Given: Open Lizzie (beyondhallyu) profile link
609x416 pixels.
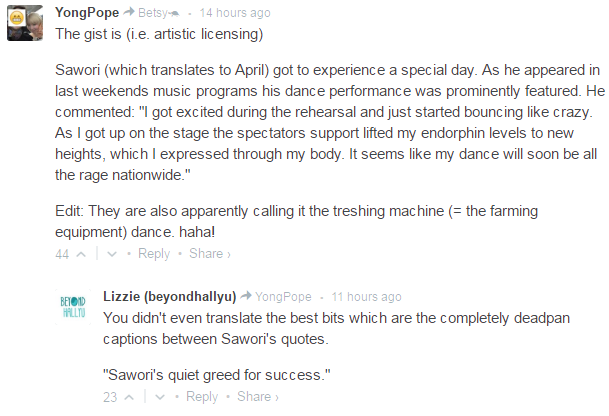Looking at the screenshot, I should click(168, 296).
